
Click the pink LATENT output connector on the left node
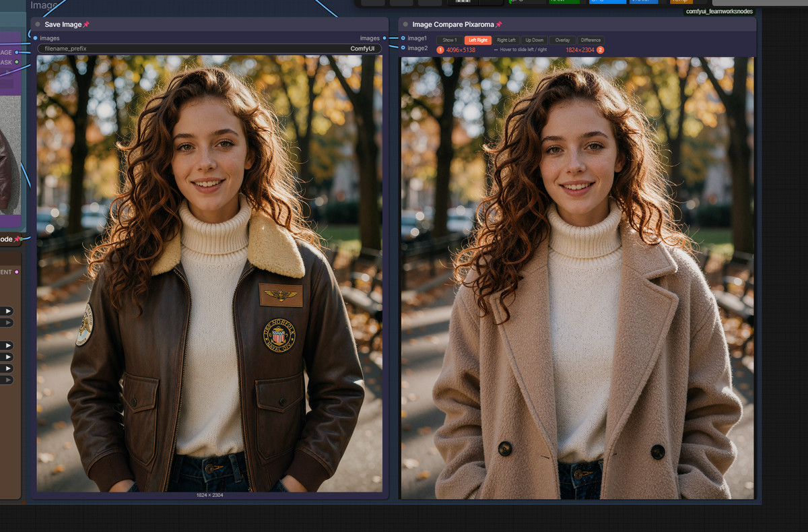coord(17,272)
